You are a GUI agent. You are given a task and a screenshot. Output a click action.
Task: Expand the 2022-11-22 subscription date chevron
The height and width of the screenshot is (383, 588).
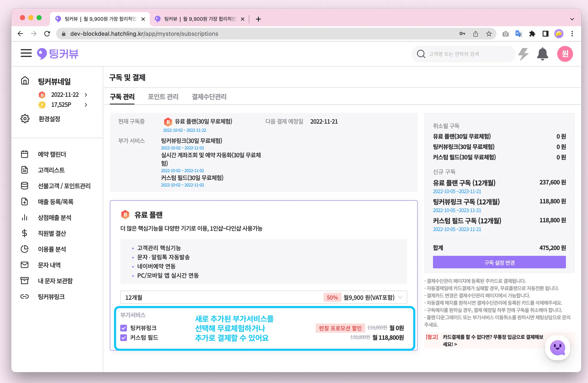(x=86, y=95)
